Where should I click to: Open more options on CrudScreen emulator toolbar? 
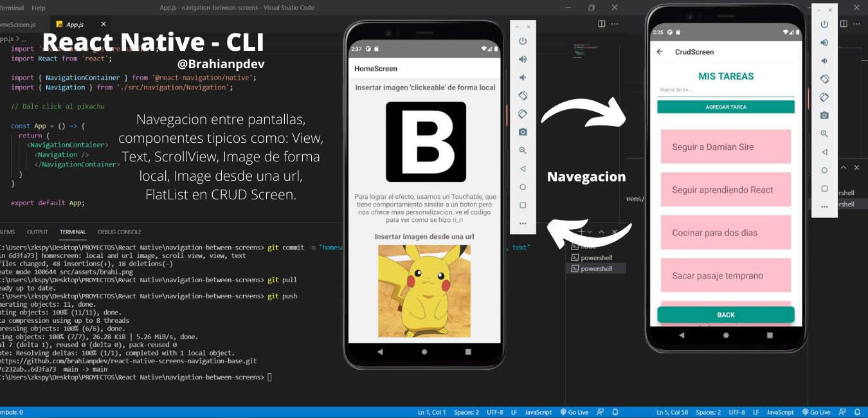(824, 207)
